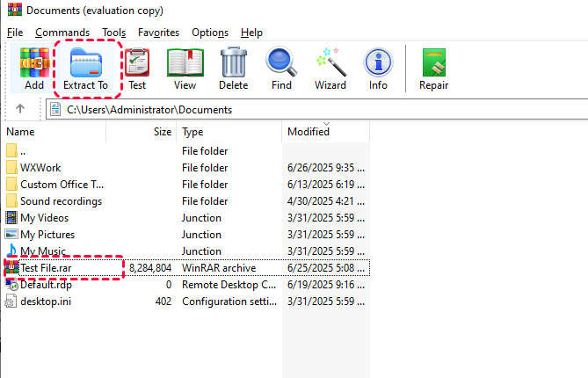Click the Delete trash can icon
The height and width of the screenshot is (378, 588).
click(234, 69)
